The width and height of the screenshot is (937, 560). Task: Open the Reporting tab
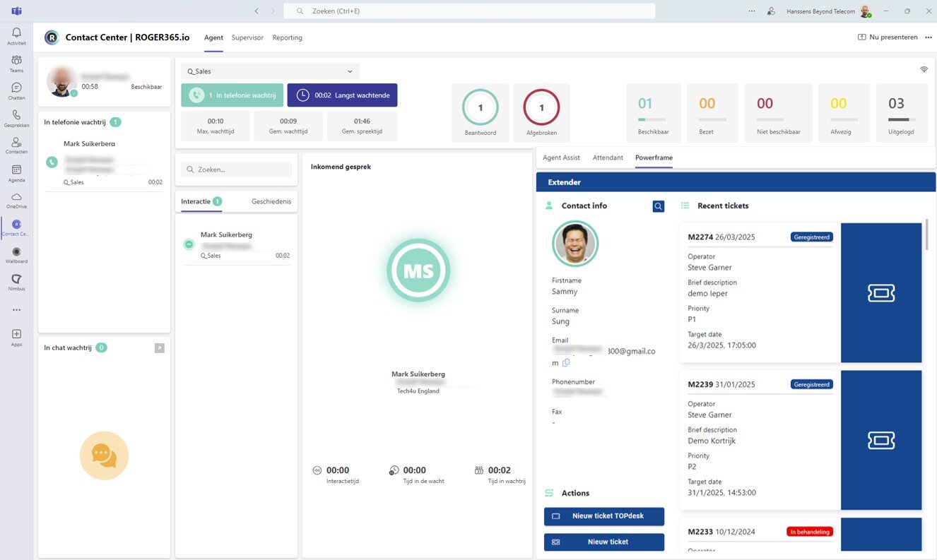pos(288,37)
